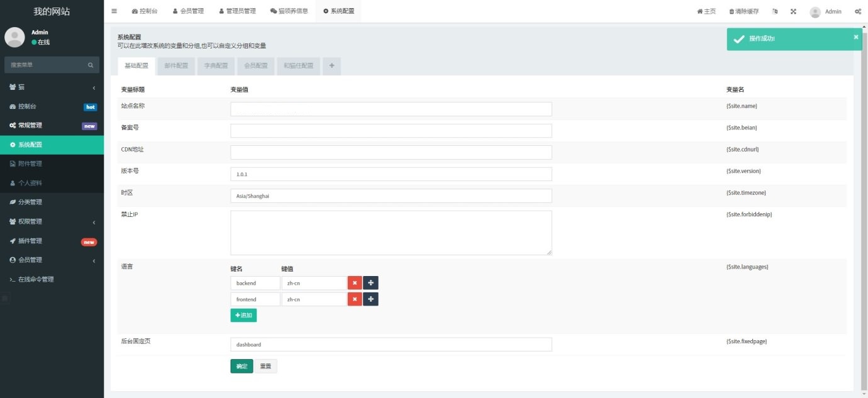
Task: Click the 重置 reset button
Action: coord(265,366)
